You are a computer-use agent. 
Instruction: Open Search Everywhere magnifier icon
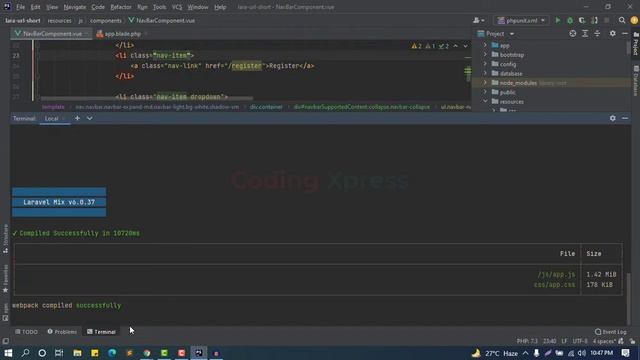622,20
